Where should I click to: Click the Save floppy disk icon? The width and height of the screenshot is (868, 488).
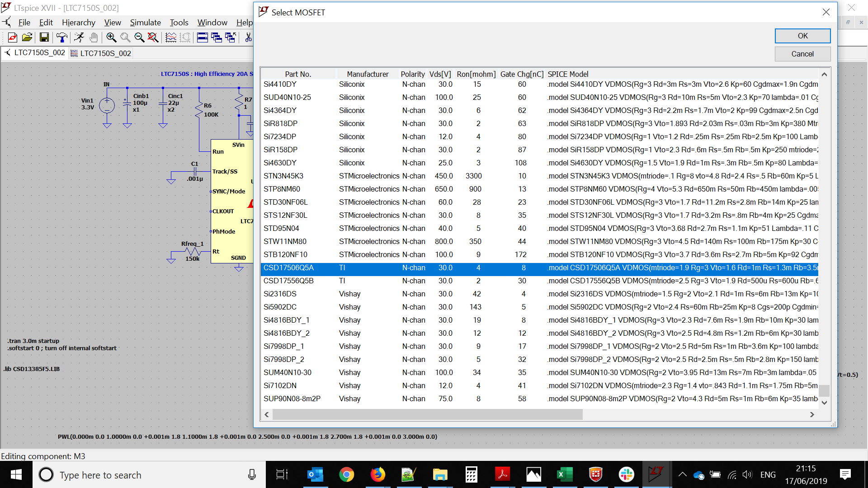44,38
